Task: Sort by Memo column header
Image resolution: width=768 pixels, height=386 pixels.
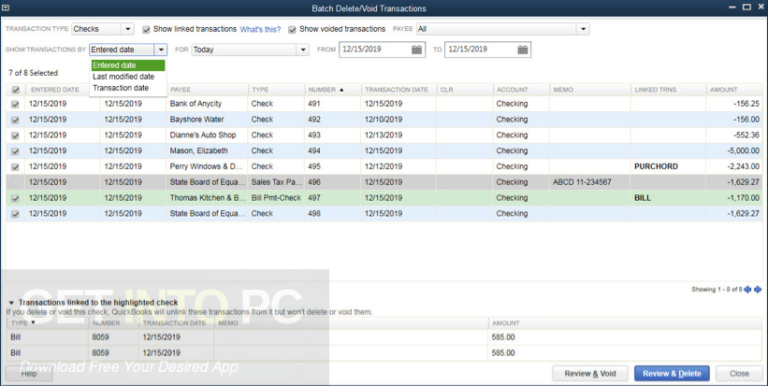Action: [x=590, y=90]
